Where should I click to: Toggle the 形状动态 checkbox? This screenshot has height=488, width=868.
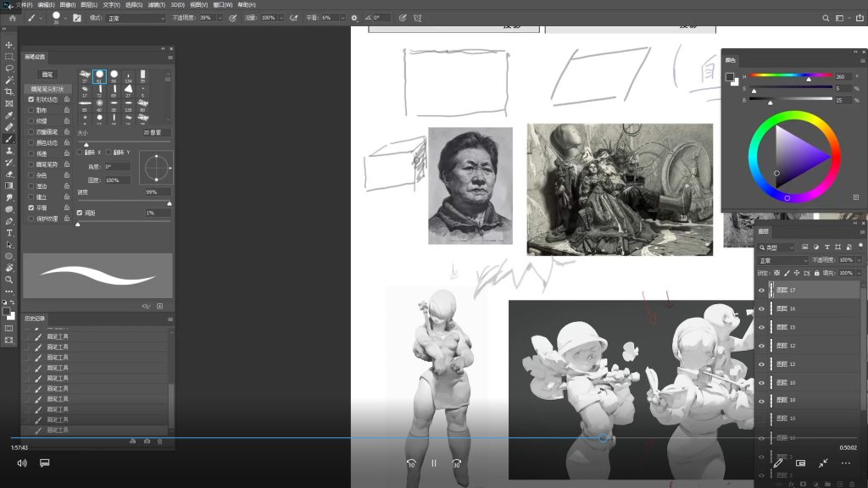pyautogui.click(x=31, y=99)
